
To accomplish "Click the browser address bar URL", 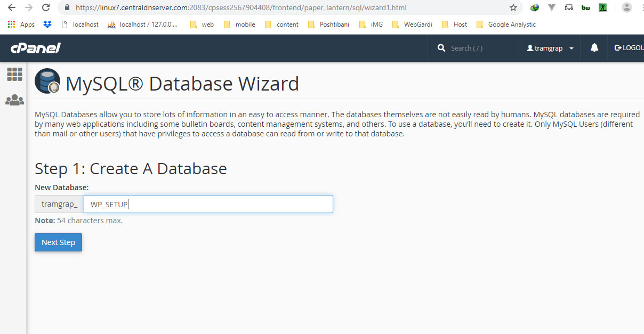I will pos(240,8).
